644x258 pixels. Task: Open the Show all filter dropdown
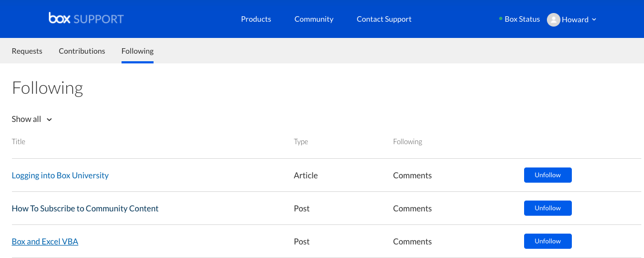pos(31,119)
